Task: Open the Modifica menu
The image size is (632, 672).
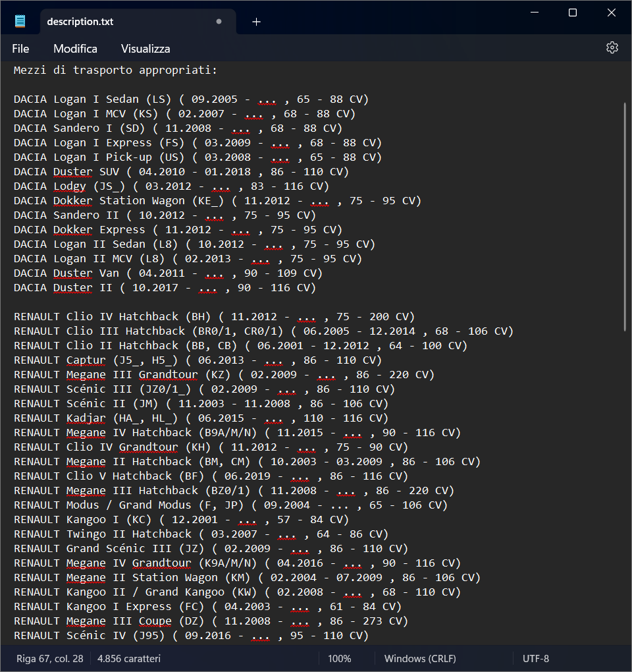Action: click(x=75, y=49)
